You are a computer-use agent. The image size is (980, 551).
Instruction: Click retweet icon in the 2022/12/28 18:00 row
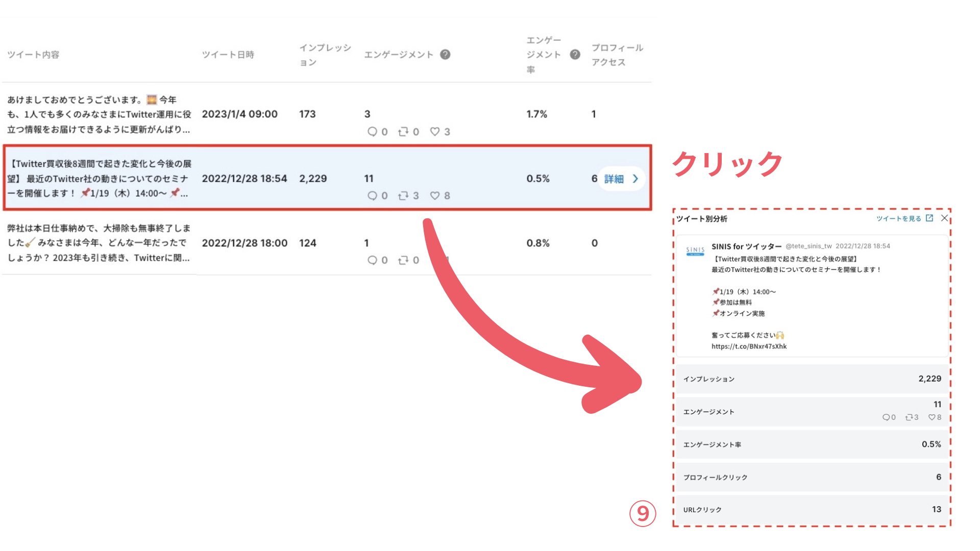[x=403, y=260]
